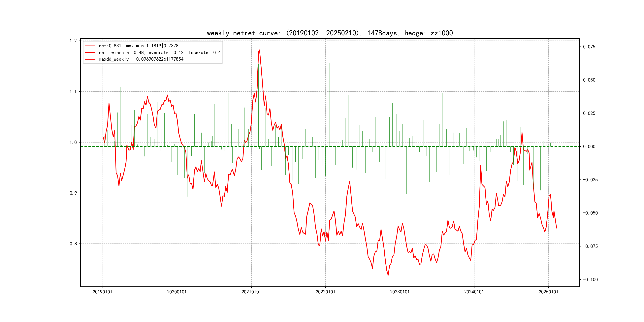The height and width of the screenshot is (322, 644).
Task: Click the maxdd_weekly legend entry
Action: click(141, 59)
